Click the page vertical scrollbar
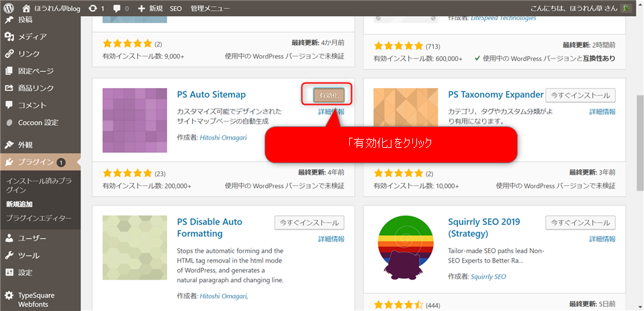Screen dimensions: 644x311 pyautogui.click(x=640, y=144)
